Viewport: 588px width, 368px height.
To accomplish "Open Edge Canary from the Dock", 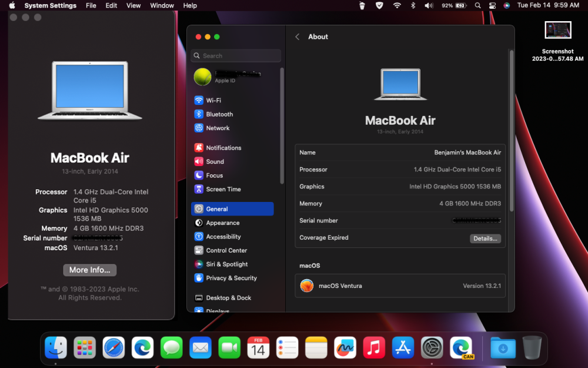I will pyautogui.click(x=461, y=348).
